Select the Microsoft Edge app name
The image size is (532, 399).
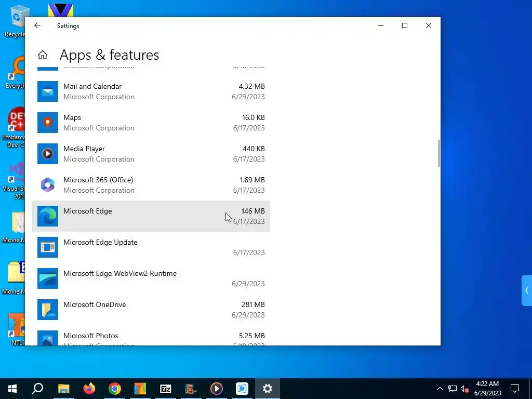pyautogui.click(x=87, y=211)
